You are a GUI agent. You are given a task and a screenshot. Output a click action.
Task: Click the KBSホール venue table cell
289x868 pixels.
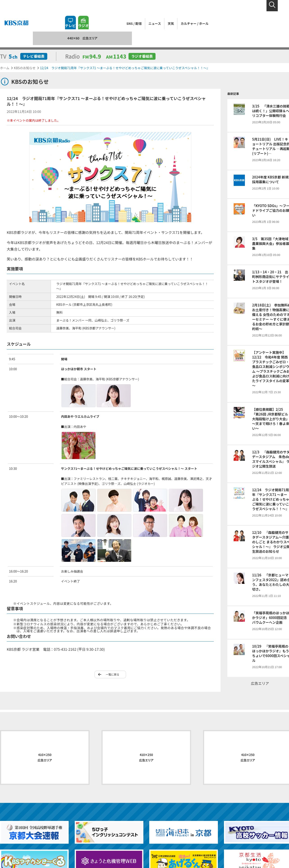[x=132, y=305]
